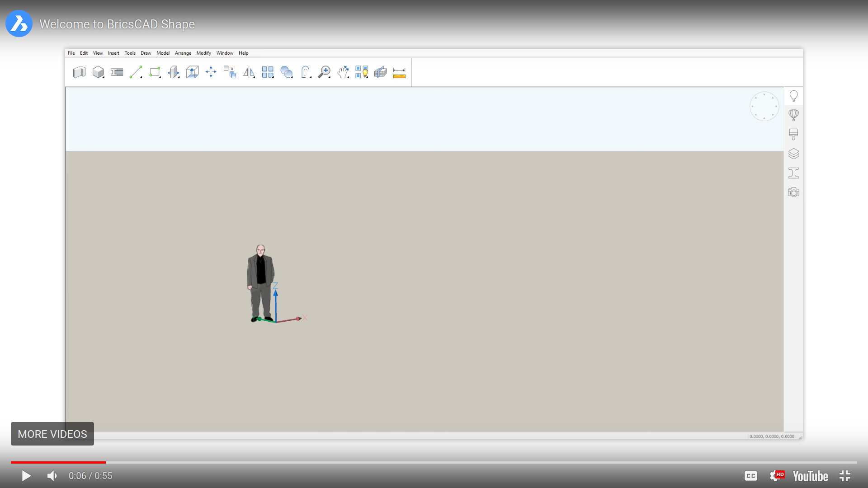
Task: Click the standing man figure in viewport
Action: pyautogui.click(x=260, y=283)
